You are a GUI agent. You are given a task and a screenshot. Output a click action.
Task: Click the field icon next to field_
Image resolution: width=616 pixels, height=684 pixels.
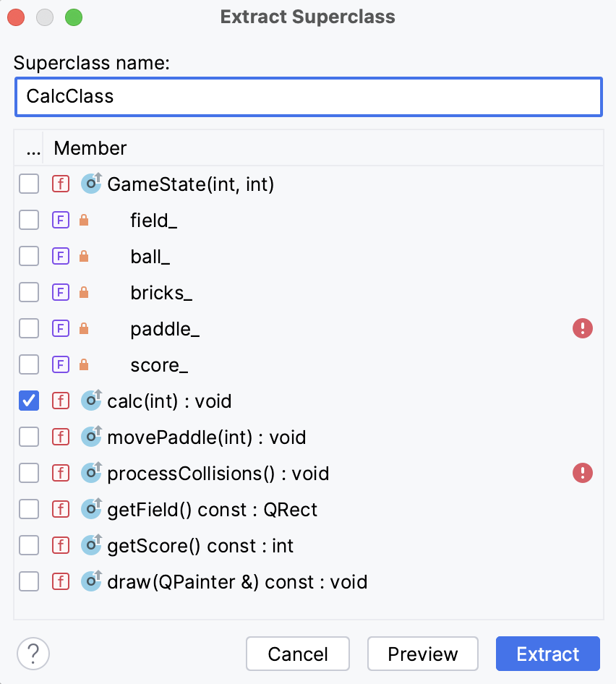pos(61,220)
